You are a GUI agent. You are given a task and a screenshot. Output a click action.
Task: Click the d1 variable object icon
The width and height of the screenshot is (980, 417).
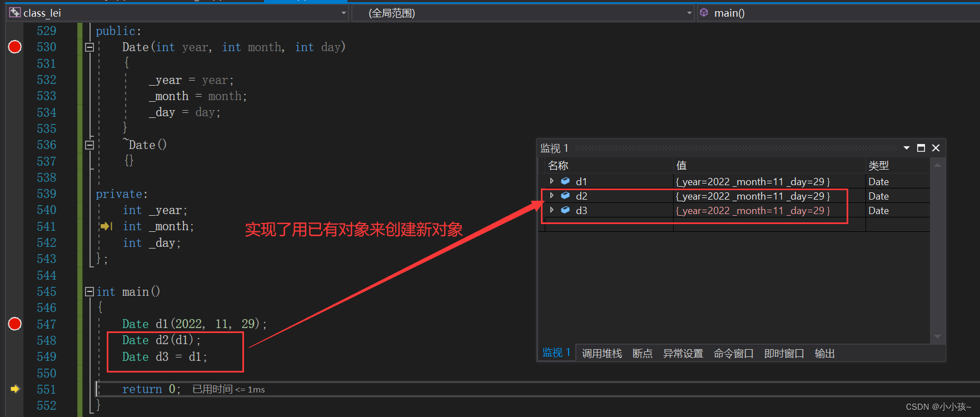click(x=565, y=181)
